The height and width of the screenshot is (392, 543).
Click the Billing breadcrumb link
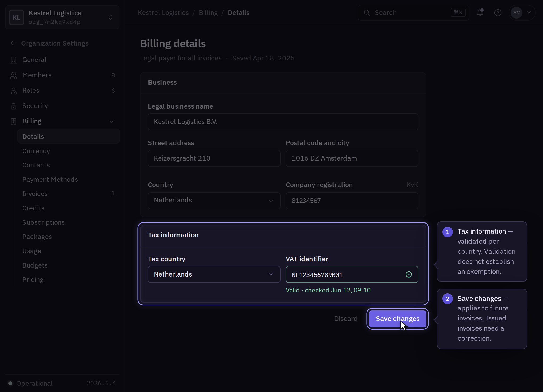(x=208, y=13)
